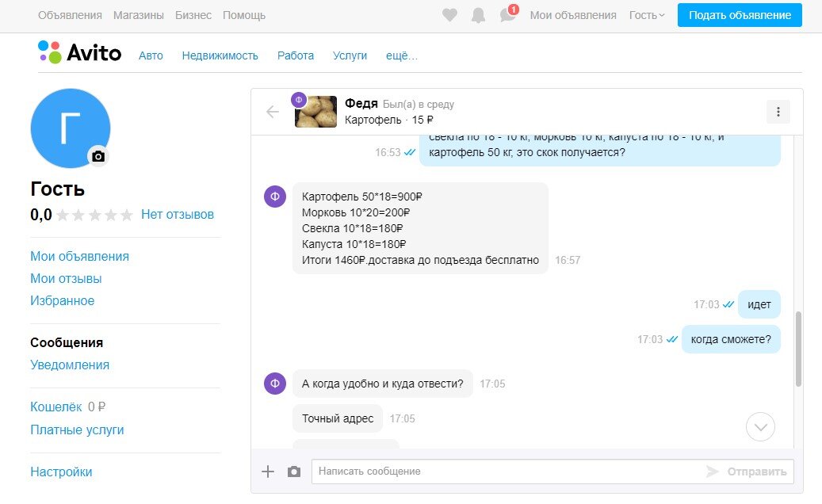Viewport: 822px width, 504px height.
Task: Click the 'Итоги 1460₽' line in message
Action: 420,260
